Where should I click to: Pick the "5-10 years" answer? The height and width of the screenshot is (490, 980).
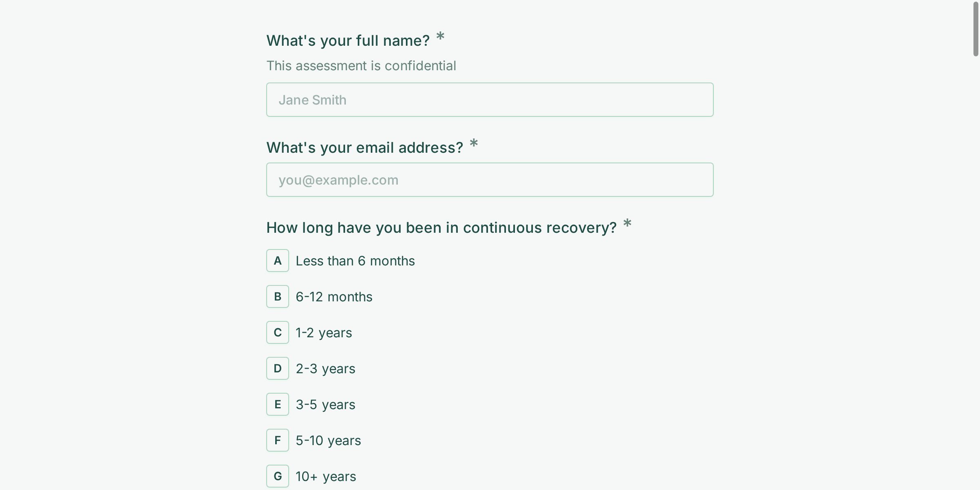coord(328,441)
